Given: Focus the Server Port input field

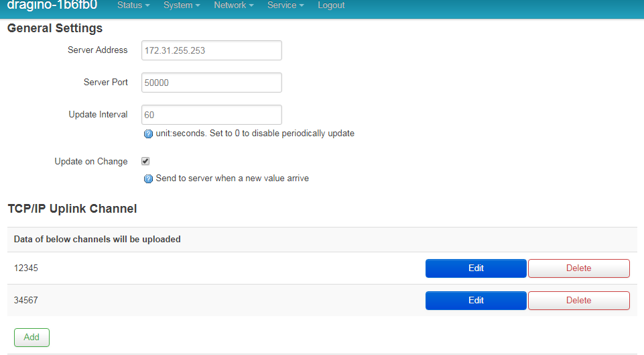Looking at the screenshot, I should point(212,83).
